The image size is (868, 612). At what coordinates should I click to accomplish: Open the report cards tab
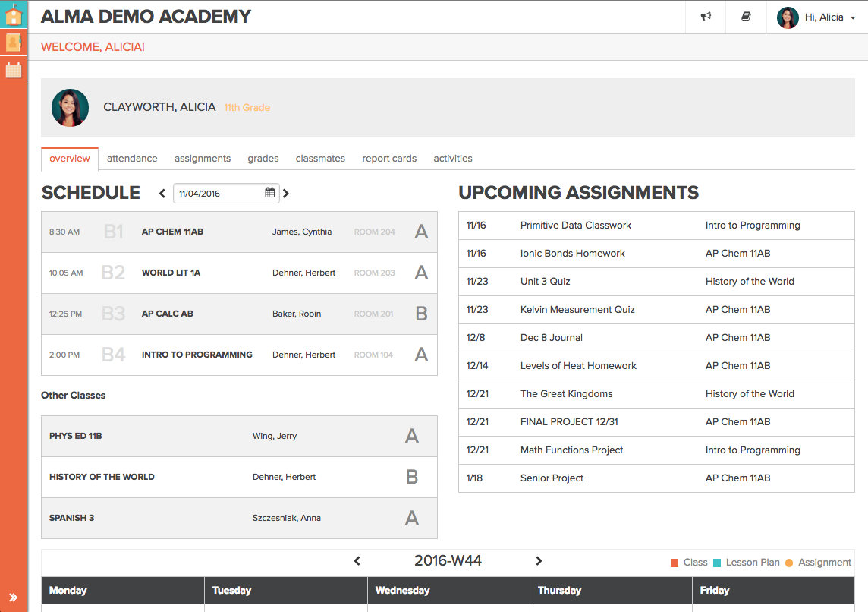tap(389, 159)
